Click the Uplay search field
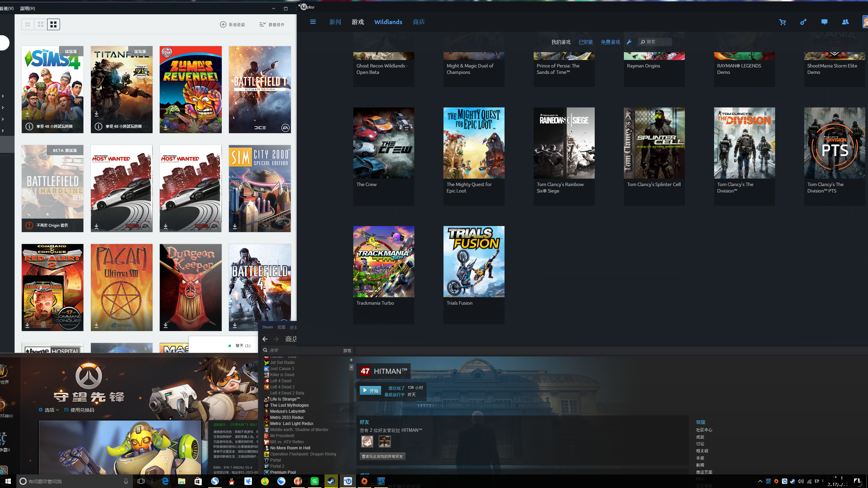The width and height of the screenshot is (868, 488). [655, 42]
